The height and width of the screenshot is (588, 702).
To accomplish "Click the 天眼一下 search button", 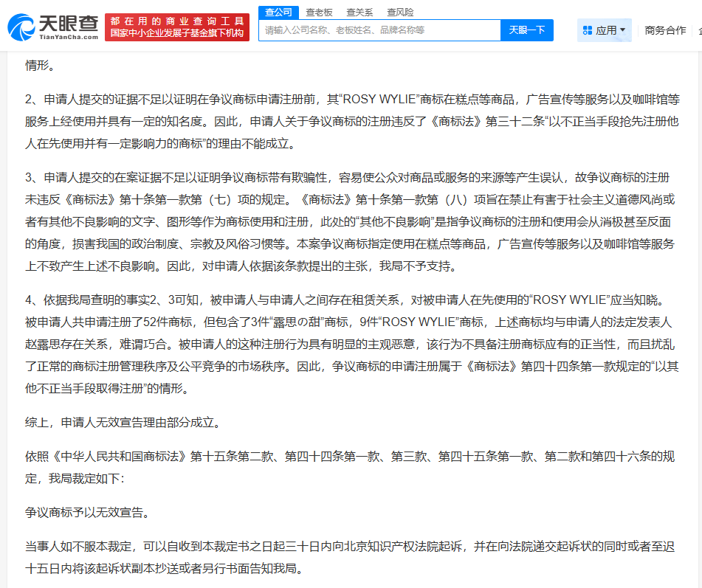I will [x=527, y=30].
